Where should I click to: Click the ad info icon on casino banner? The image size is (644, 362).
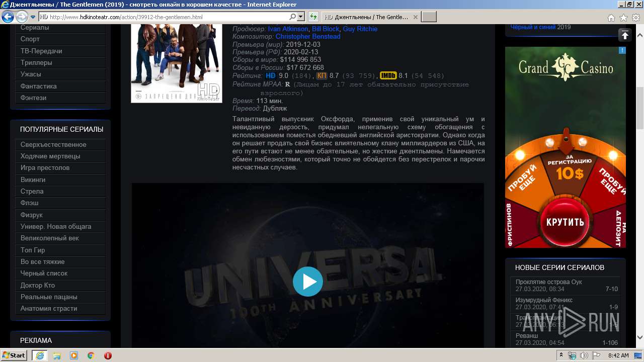[622, 50]
